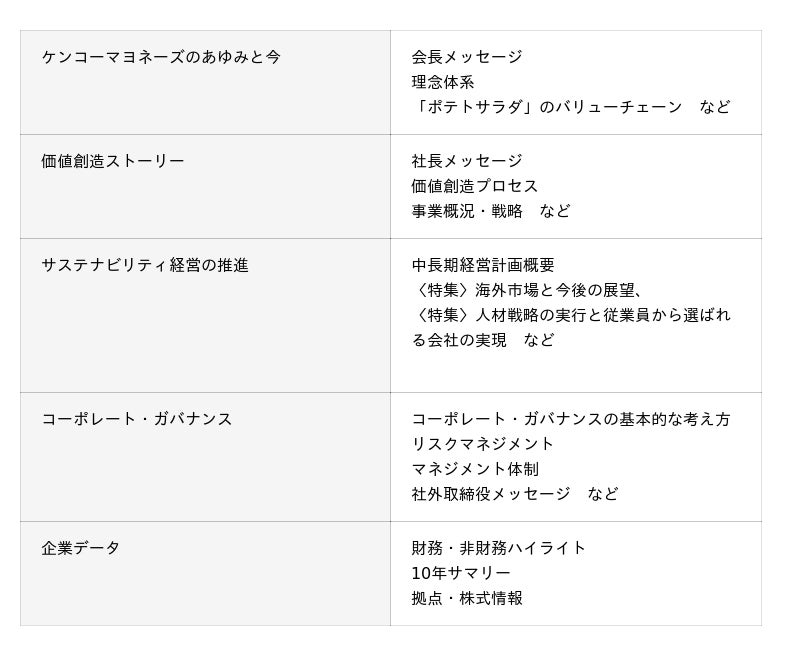The height and width of the screenshot is (656, 800).
Task: Select the 理念体系 line
Action: [x=443, y=82]
